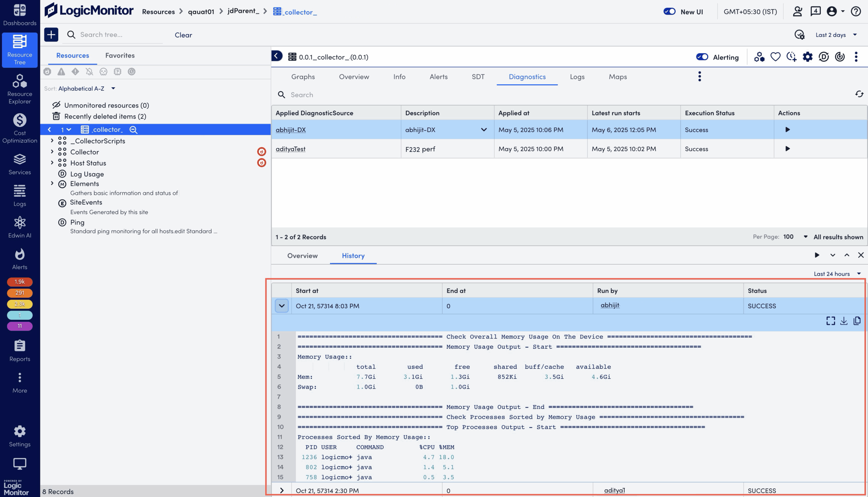Toggle Alerting for the collector resource
The width and height of the screenshot is (868, 497).
click(702, 57)
